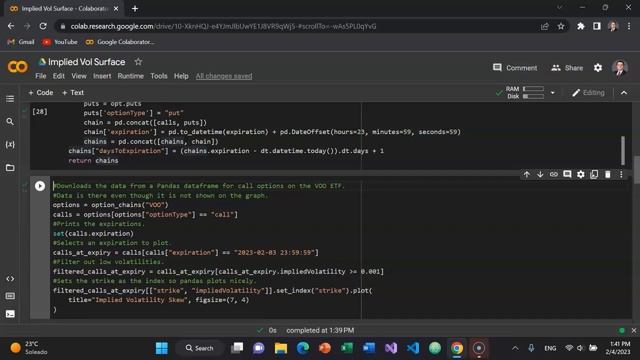Viewport: 640px width, 360px height.
Task: Add a comment to the cell
Action: tap(567, 175)
